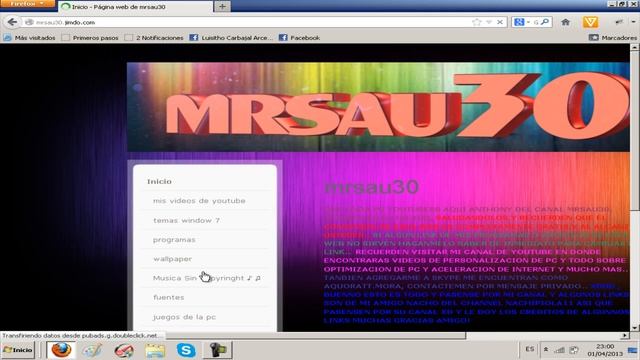Screen dimensions: 640x360
Task: Open Skype from the taskbar
Action: point(186,350)
